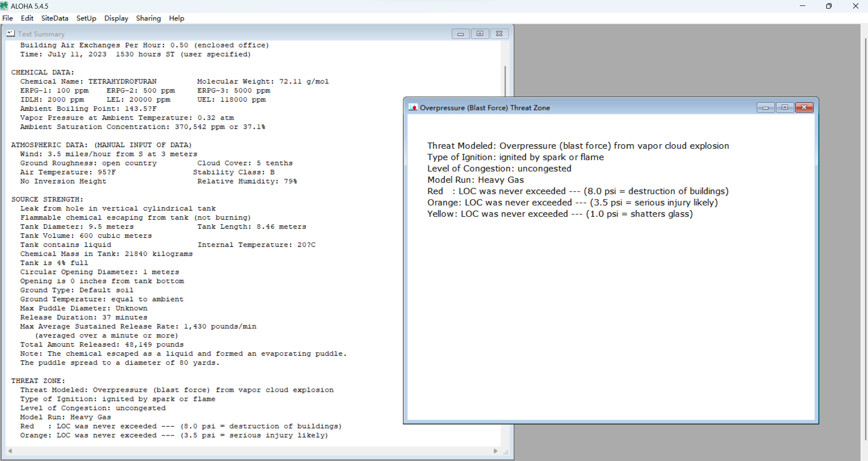
Task: Click 'Chemical Mass in Tank: 21840 kilograms' line
Action: click(x=106, y=254)
